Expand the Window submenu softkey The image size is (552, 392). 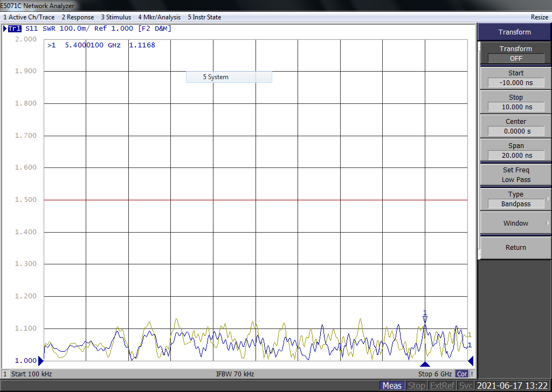pyautogui.click(x=516, y=223)
